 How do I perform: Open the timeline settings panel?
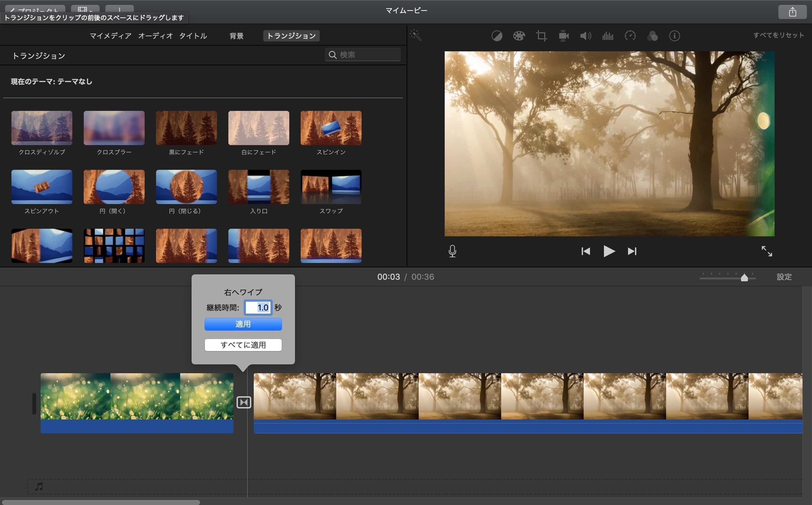[x=784, y=277]
